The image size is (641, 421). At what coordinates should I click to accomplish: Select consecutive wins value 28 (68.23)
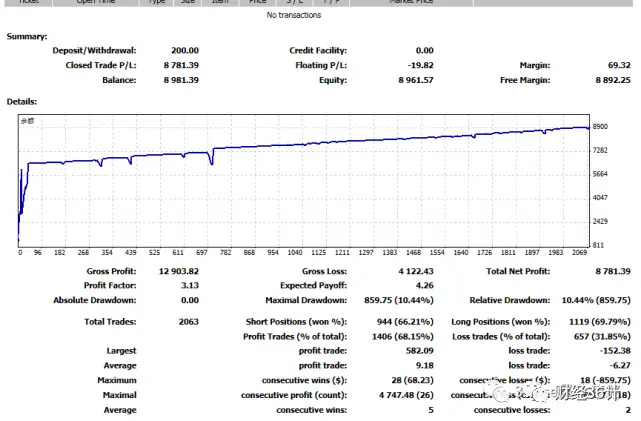click(412, 381)
